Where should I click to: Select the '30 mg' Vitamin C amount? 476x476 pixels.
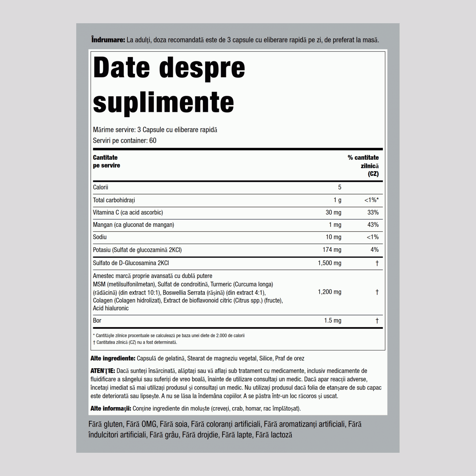pyautogui.click(x=333, y=212)
